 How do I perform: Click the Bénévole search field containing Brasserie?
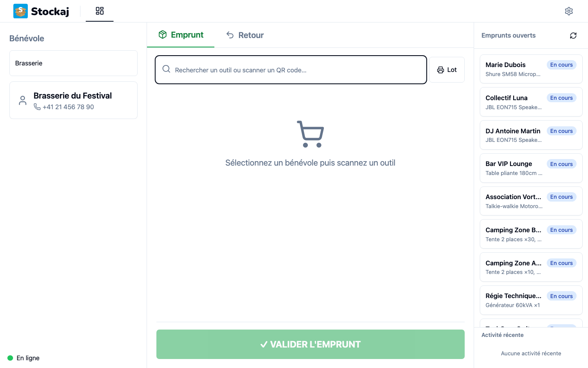click(x=73, y=63)
